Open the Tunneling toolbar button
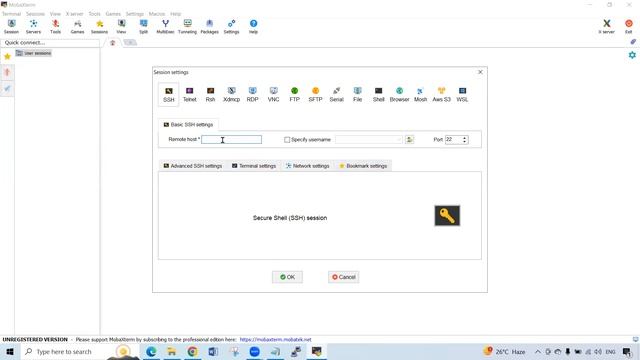Image resolution: width=640 pixels, height=360 pixels. point(187,27)
